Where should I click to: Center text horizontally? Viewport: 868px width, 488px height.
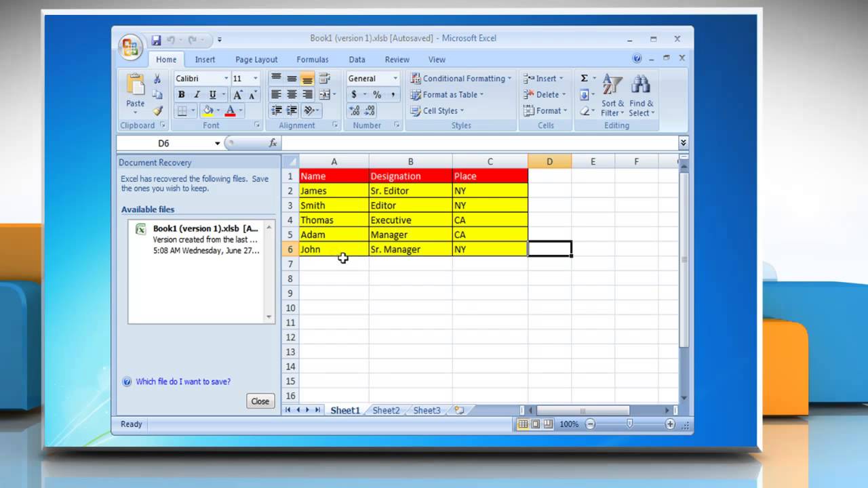coord(292,95)
